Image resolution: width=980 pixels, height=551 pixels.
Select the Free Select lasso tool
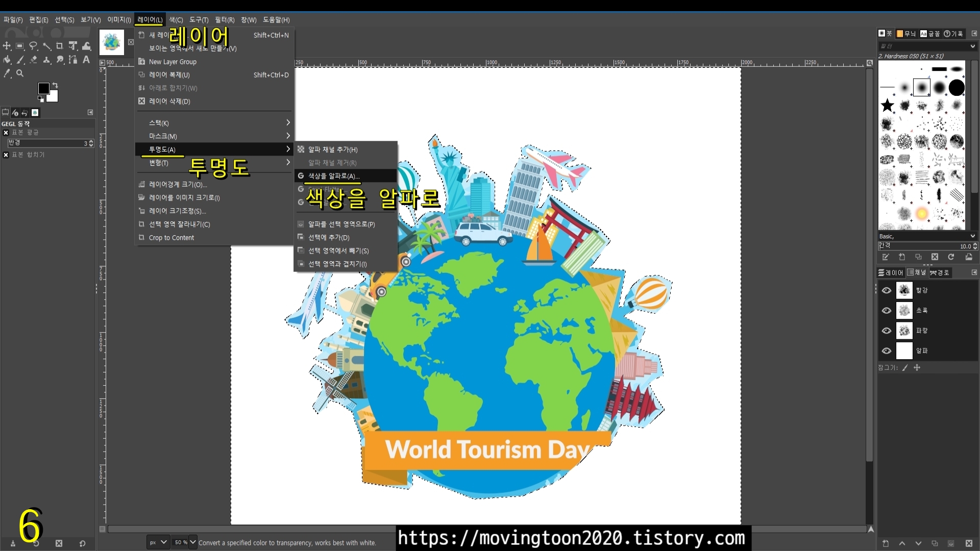tap(34, 46)
